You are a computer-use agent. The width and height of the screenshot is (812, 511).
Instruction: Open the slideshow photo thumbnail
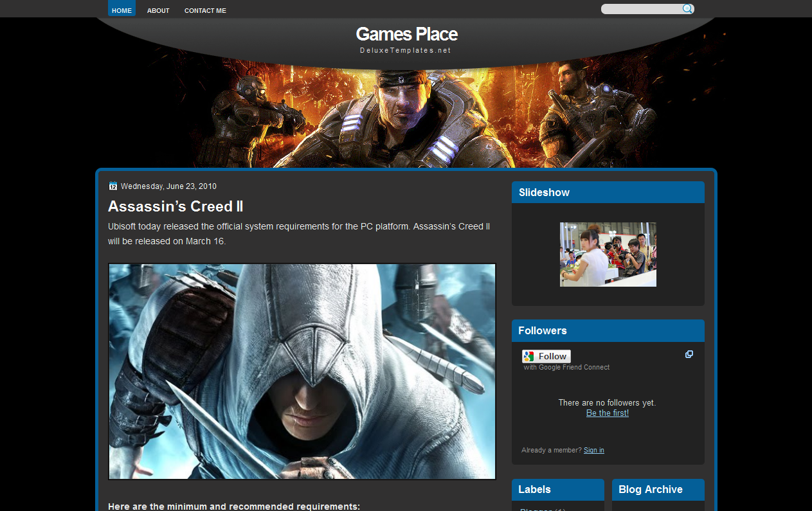click(608, 255)
